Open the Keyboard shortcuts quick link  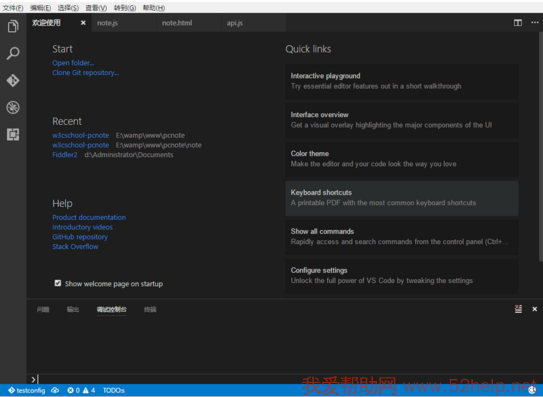click(402, 198)
